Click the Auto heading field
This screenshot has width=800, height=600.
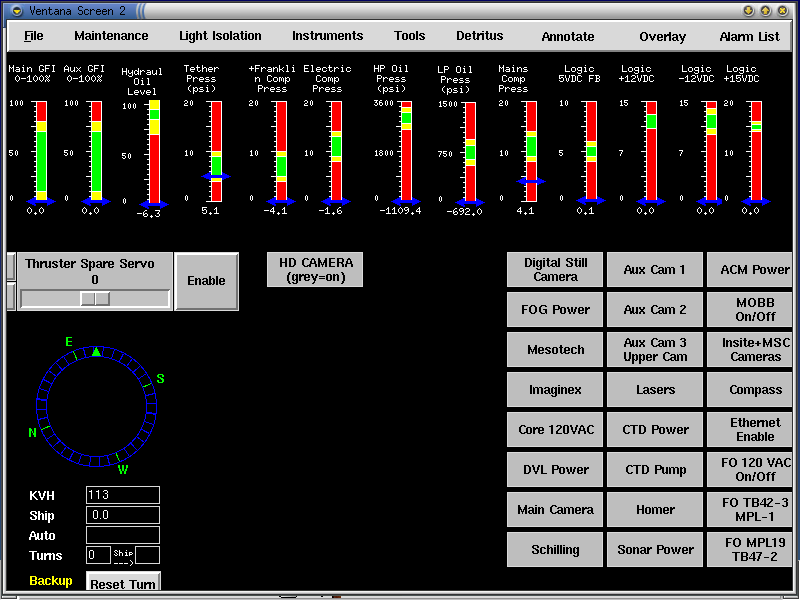click(x=123, y=535)
